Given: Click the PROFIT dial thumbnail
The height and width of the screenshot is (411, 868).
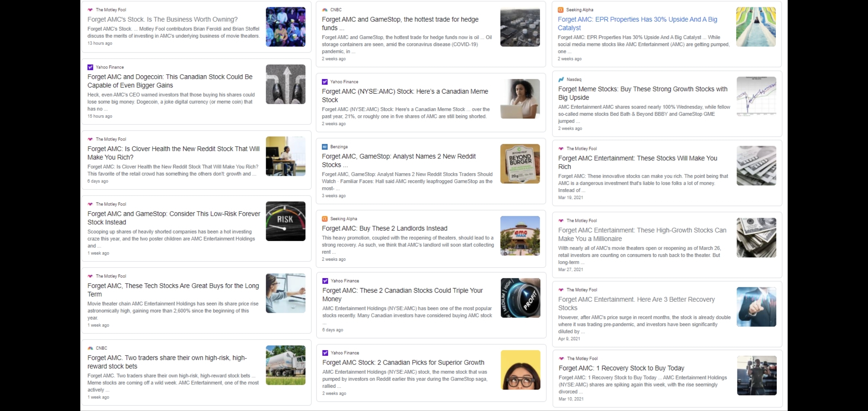Looking at the screenshot, I should (520, 298).
